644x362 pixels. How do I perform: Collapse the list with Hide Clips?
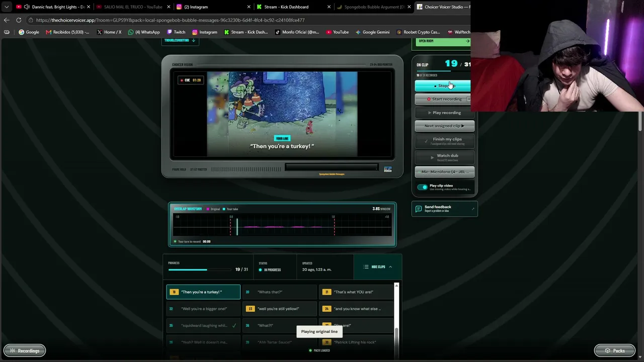coord(378,267)
